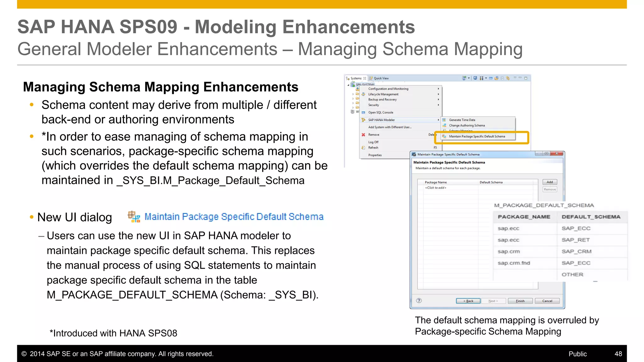Viewport: 644px width, 362px height.
Task: Close the Systems tab with its X
Action: [365, 78]
